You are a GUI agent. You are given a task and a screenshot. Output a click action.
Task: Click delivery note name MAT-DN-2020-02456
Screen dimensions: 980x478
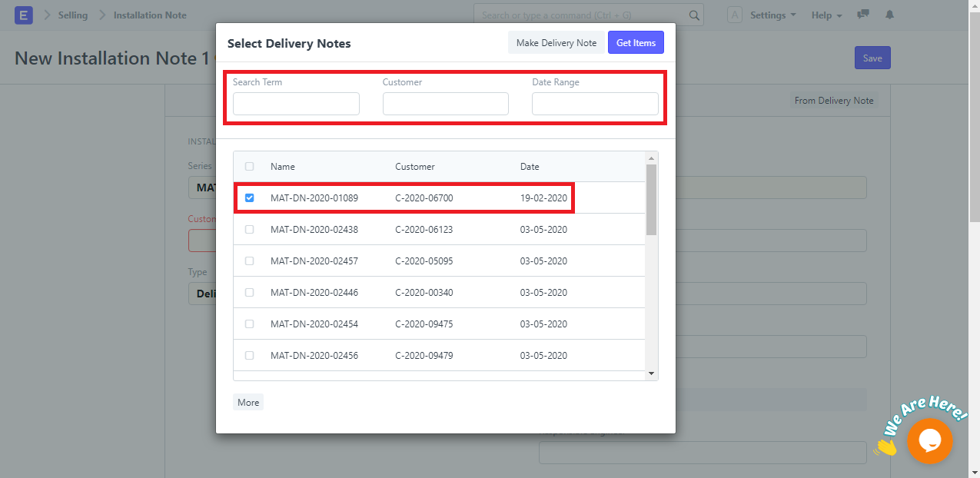point(314,356)
